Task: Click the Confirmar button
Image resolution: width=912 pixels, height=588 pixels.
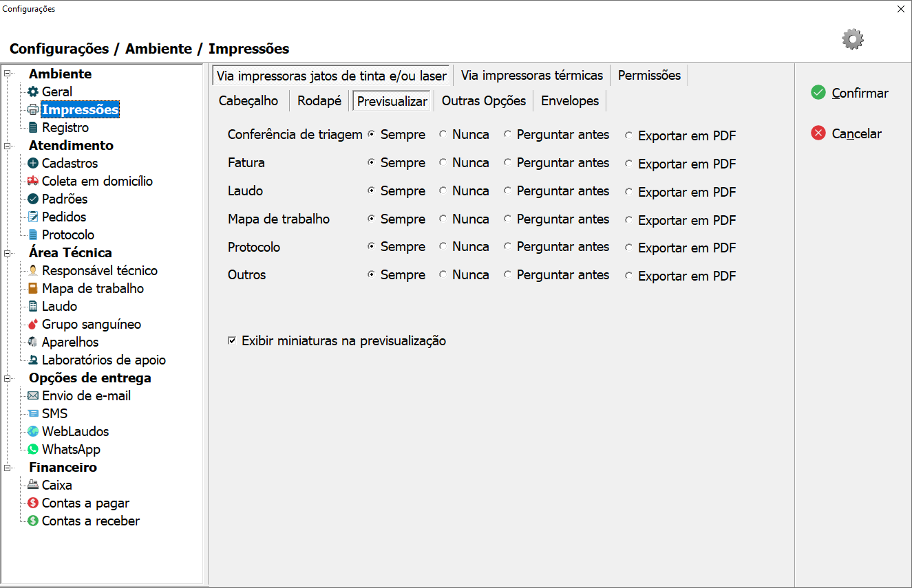Action: [851, 93]
